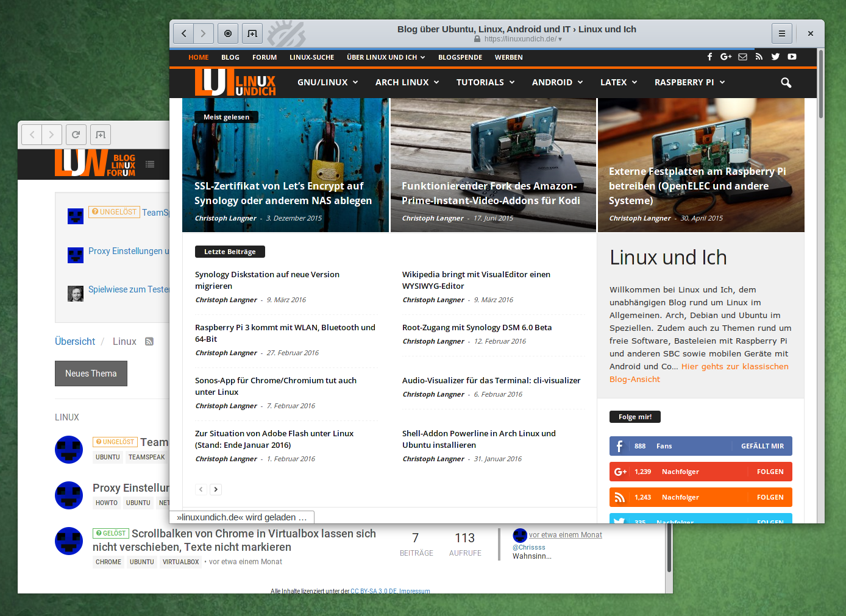Viewport: 846px width, 616px height.
Task: Open Externe Festplatten am Raspberry Pi article
Action: pyautogui.click(x=697, y=186)
